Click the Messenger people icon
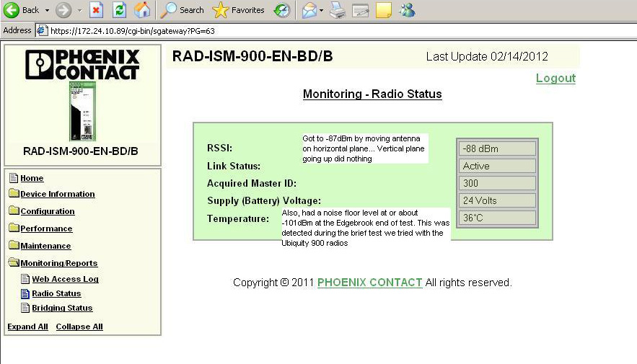This screenshot has height=364, width=637. click(407, 10)
